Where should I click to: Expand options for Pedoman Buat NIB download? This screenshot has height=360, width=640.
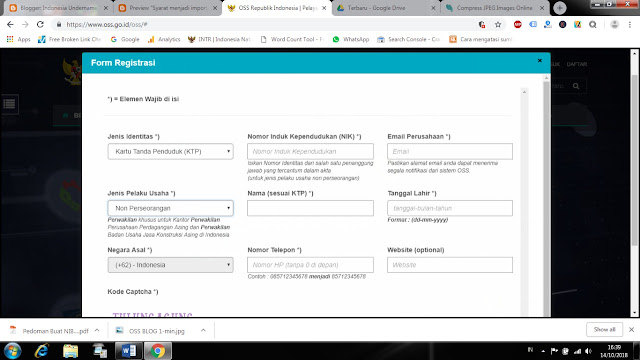(x=97, y=331)
